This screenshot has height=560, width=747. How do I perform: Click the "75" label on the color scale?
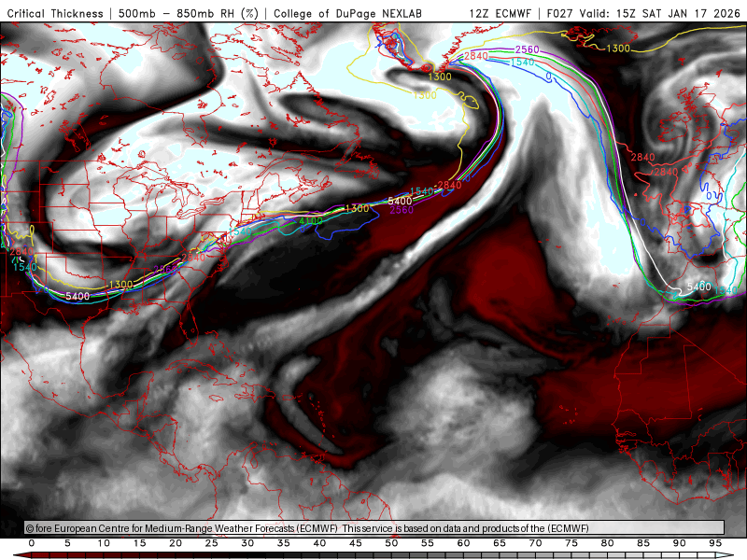(x=571, y=543)
